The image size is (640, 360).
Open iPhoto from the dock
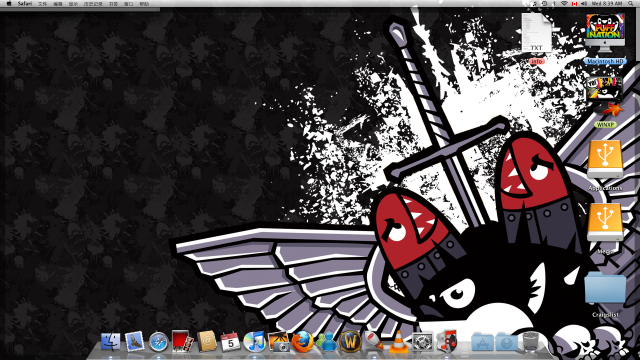pyautogui.click(x=279, y=342)
